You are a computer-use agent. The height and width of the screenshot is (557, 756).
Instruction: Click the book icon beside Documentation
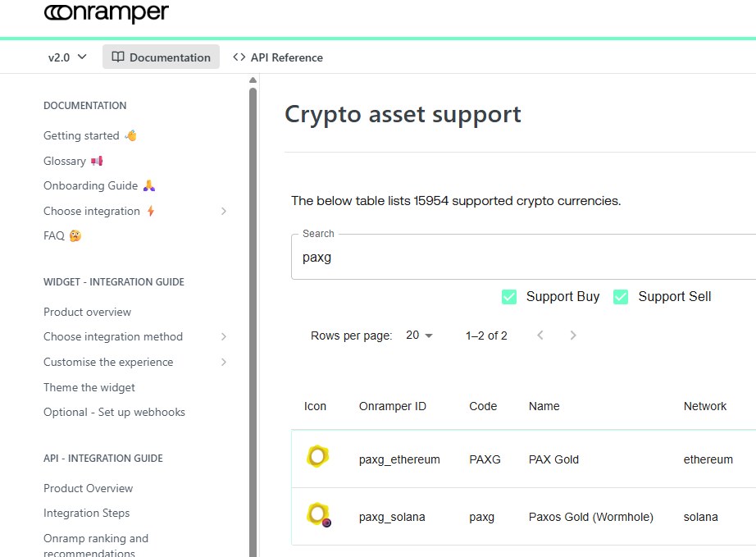118,57
